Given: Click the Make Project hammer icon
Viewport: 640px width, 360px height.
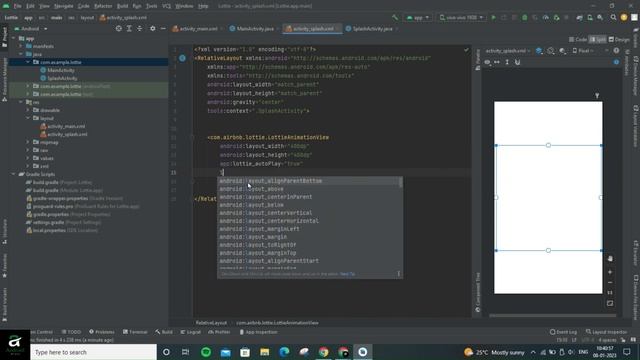Looking at the screenshot, I should [395, 18].
